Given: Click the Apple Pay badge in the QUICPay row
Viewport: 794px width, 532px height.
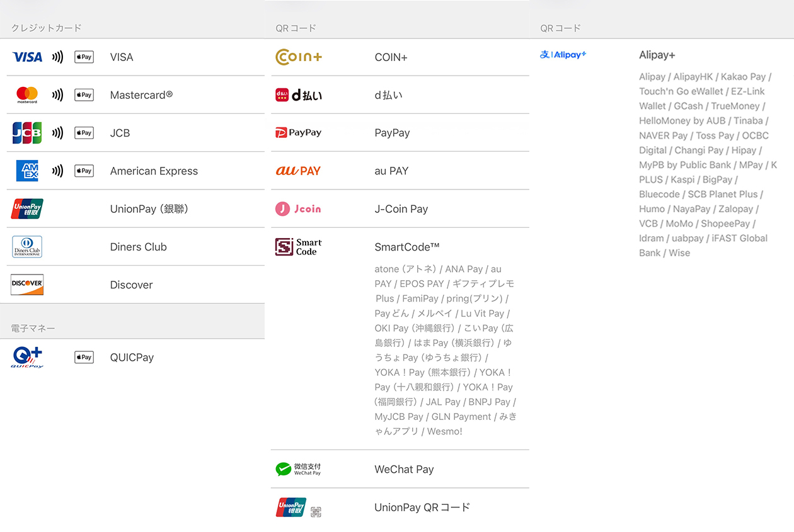Looking at the screenshot, I should click(x=84, y=357).
